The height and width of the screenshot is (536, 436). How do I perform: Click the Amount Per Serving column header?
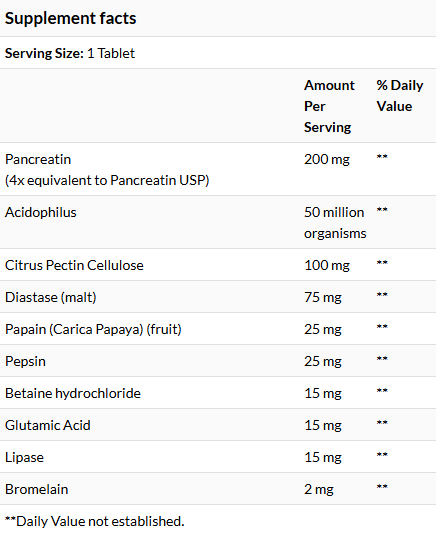[x=329, y=106]
